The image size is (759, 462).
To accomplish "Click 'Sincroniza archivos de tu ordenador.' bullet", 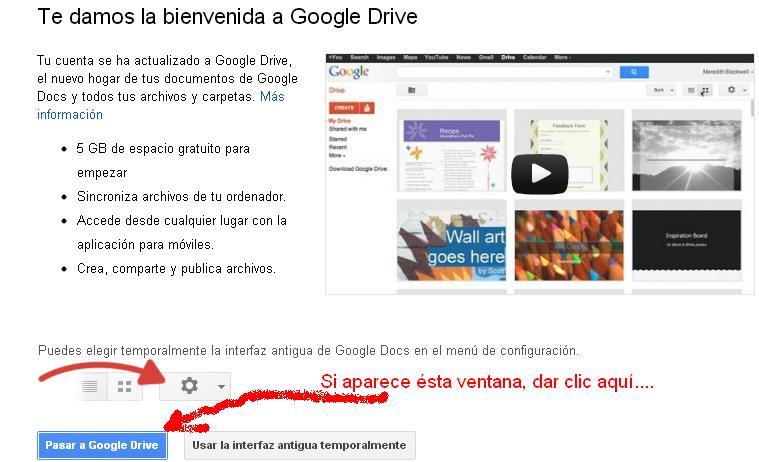I will (182, 197).
